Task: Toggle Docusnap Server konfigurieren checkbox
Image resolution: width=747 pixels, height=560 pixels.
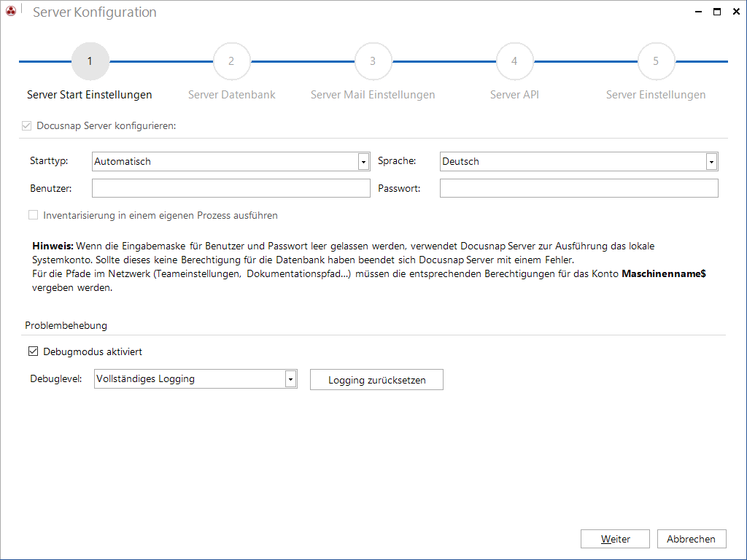Action: [x=27, y=125]
